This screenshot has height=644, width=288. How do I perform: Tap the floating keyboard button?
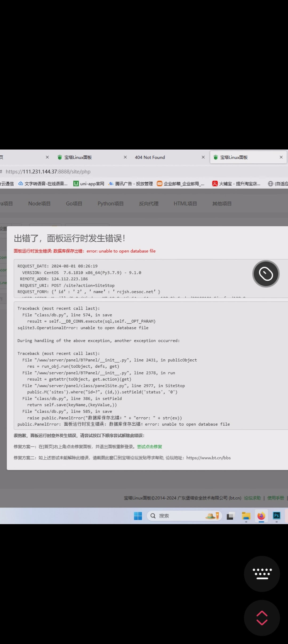coord(262,574)
